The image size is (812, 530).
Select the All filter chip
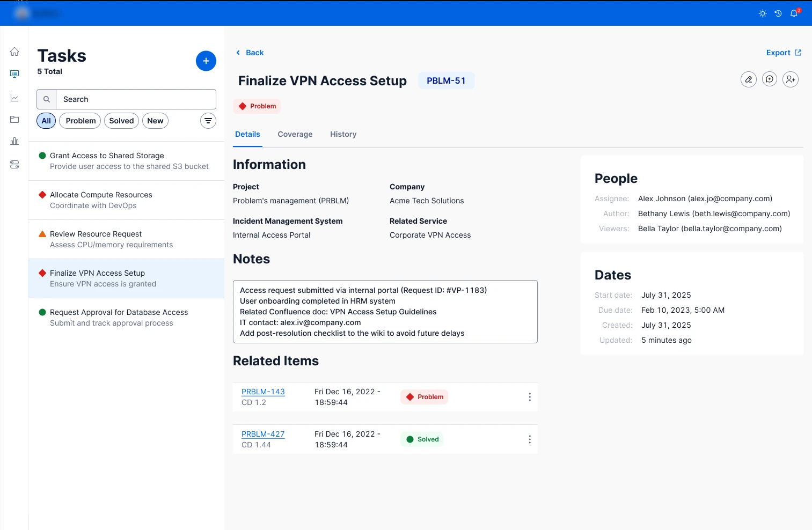pyautogui.click(x=46, y=121)
